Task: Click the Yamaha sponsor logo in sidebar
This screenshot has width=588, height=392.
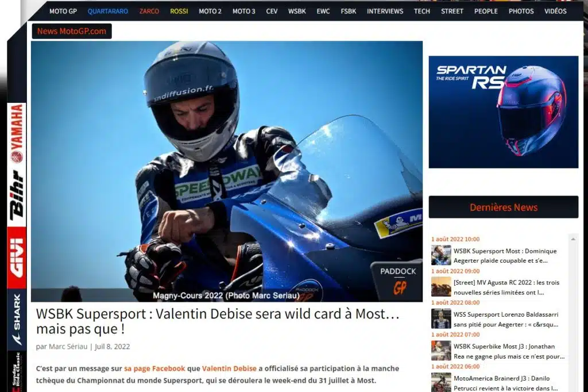Action: (x=17, y=133)
